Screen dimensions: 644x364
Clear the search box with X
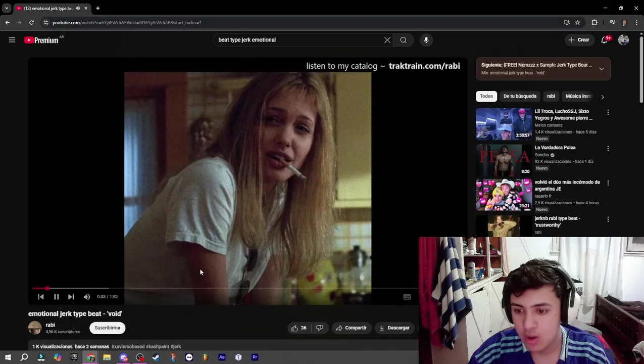[387, 40]
